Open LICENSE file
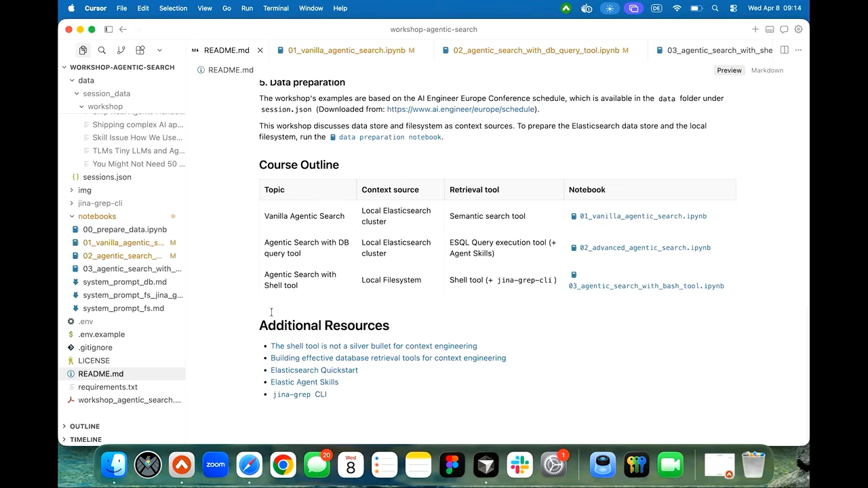868x488 pixels. [x=94, y=361]
